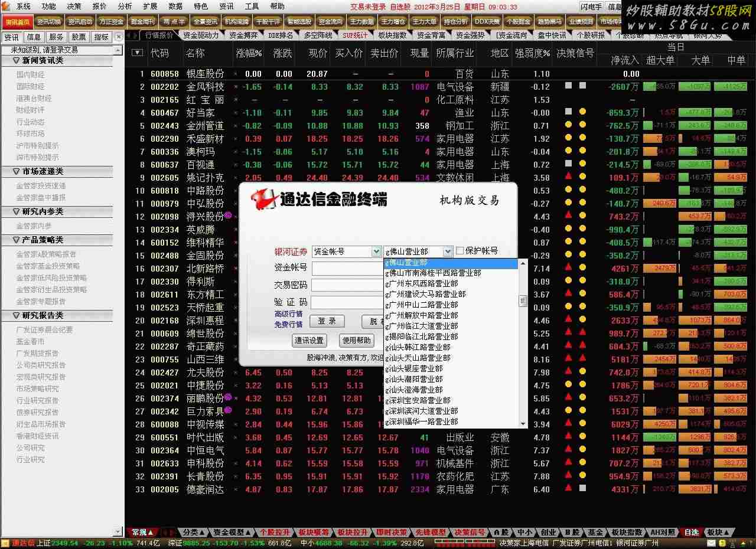The image size is (756, 549).
Task: Open the 智能选股 toolbar button
Action: coord(299,22)
